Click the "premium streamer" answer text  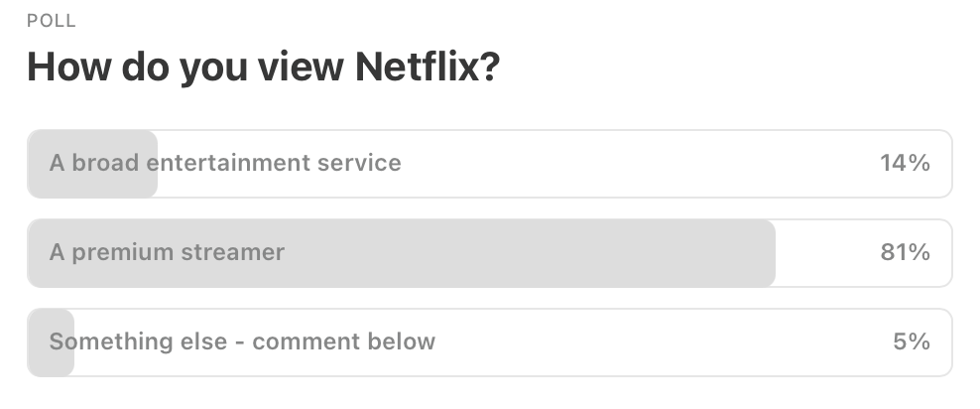(179, 253)
